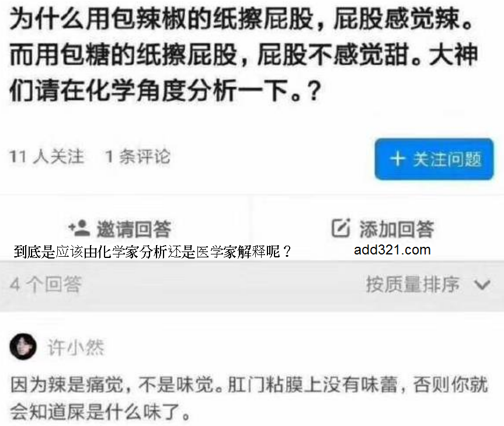
Task: Click the 4 个回答 answers count label
Action: click(x=46, y=284)
